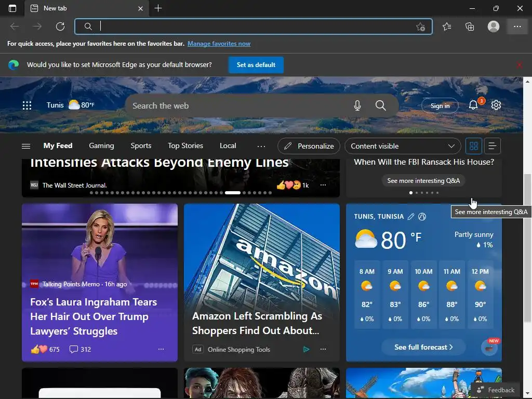
Task: Focus the address bar
Action: coord(253,26)
